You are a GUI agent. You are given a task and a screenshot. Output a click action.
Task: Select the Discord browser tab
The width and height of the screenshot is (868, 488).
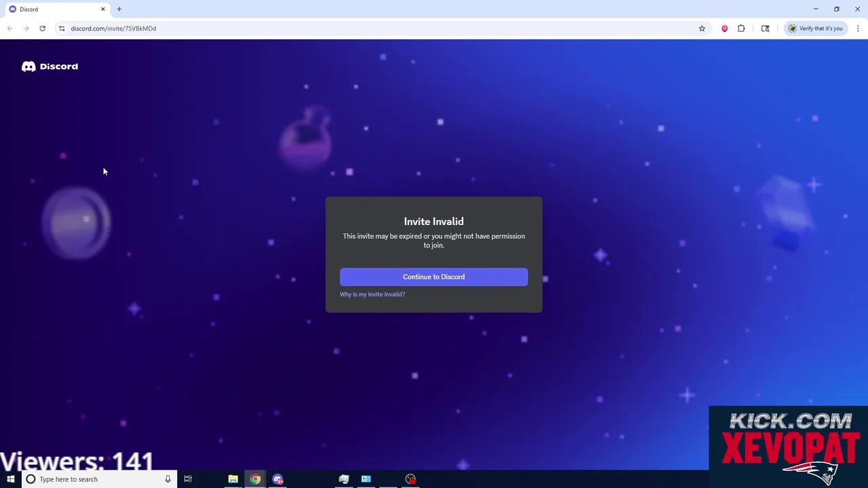(56, 9)
